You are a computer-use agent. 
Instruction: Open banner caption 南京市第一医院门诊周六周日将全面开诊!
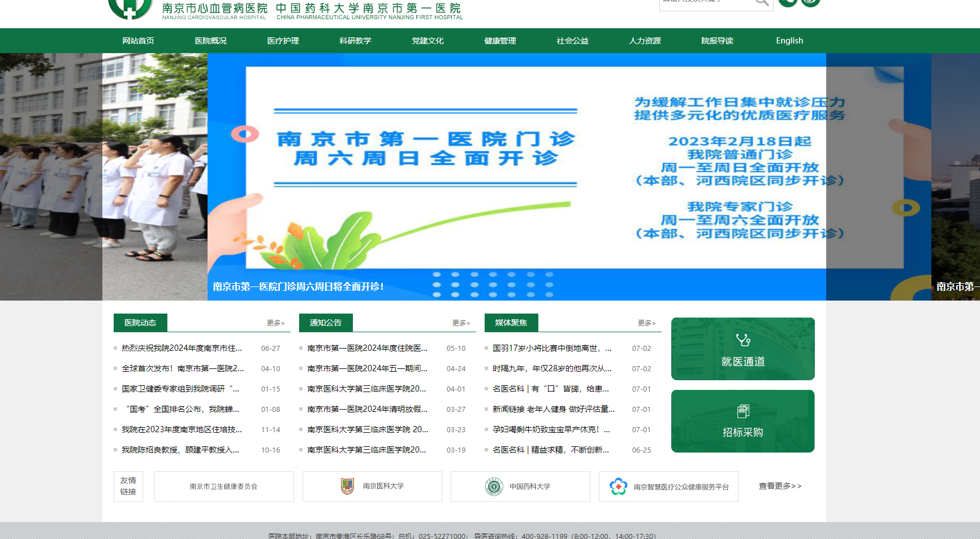tap(298, 286)
